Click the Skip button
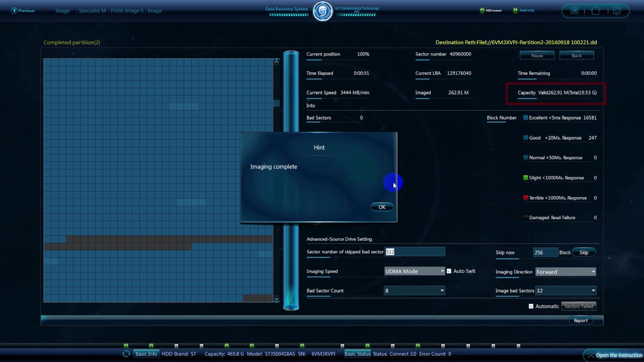Screen dimensions: 644x362 click(584, 252)
